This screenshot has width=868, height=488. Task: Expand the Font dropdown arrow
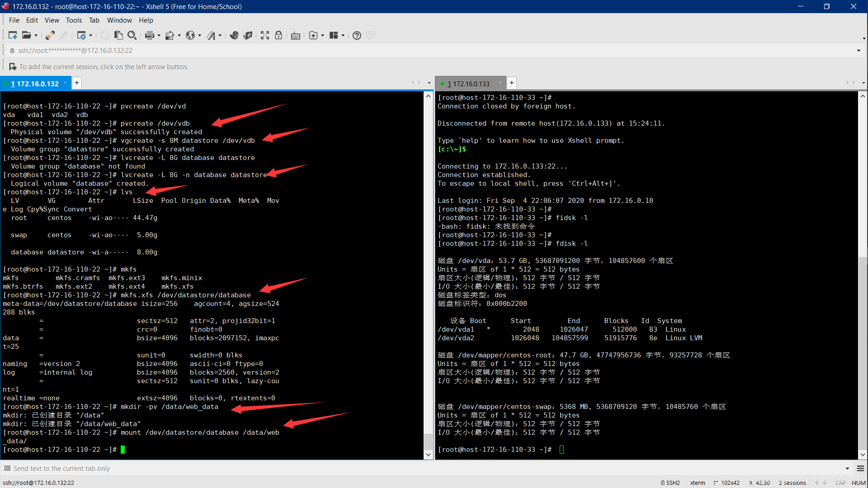click(220, 35)
